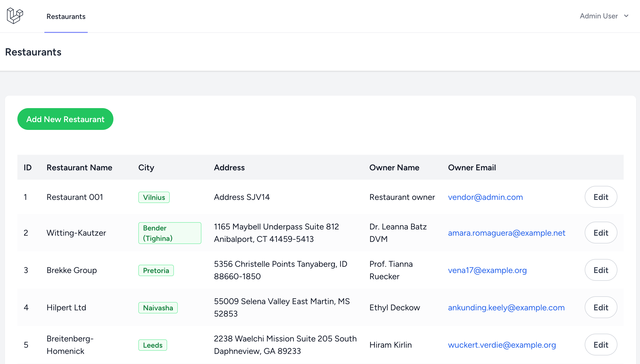Click Edit for Brekke Group

tap(601, 270)
